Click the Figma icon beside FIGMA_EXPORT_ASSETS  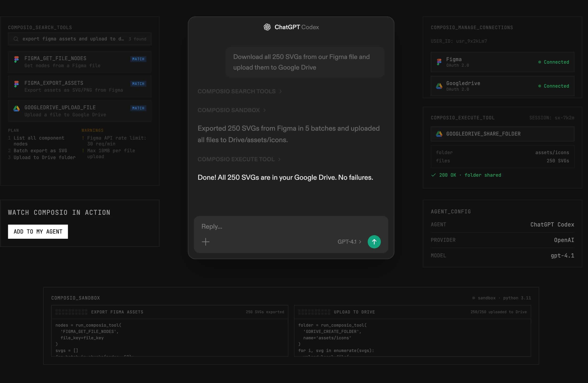[x=16, y=84]
